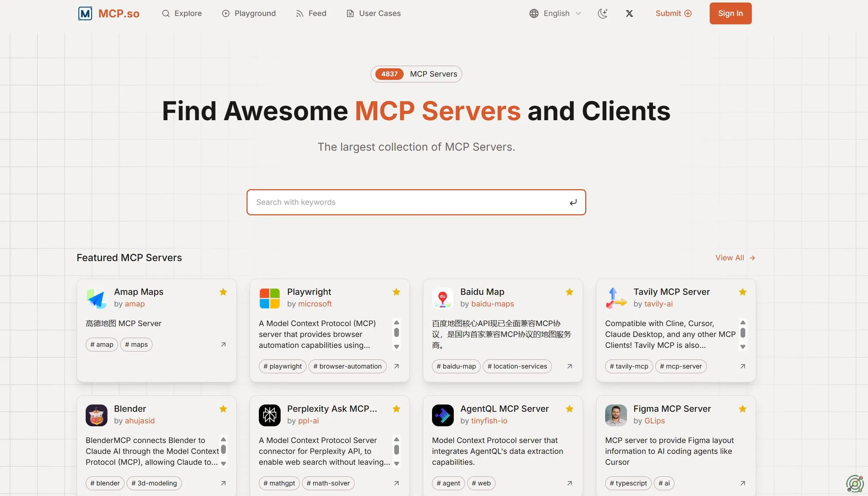The image size is (868, 496).
Task: Click View All featured servers link
Action: coord(735,258)
